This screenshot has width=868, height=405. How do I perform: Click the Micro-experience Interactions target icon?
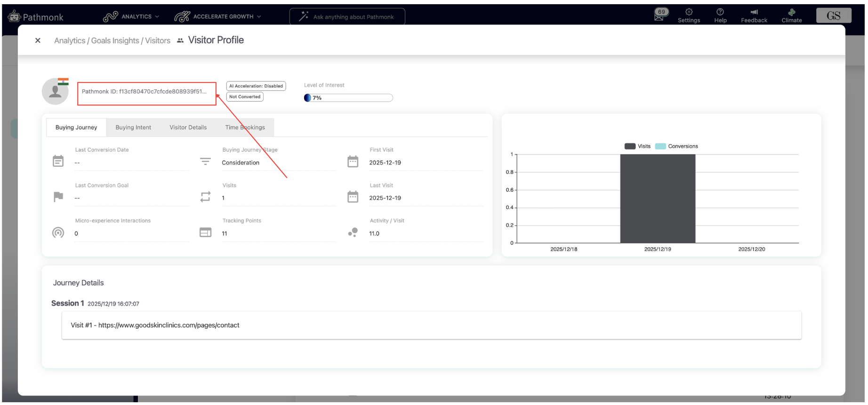(58, 232)
